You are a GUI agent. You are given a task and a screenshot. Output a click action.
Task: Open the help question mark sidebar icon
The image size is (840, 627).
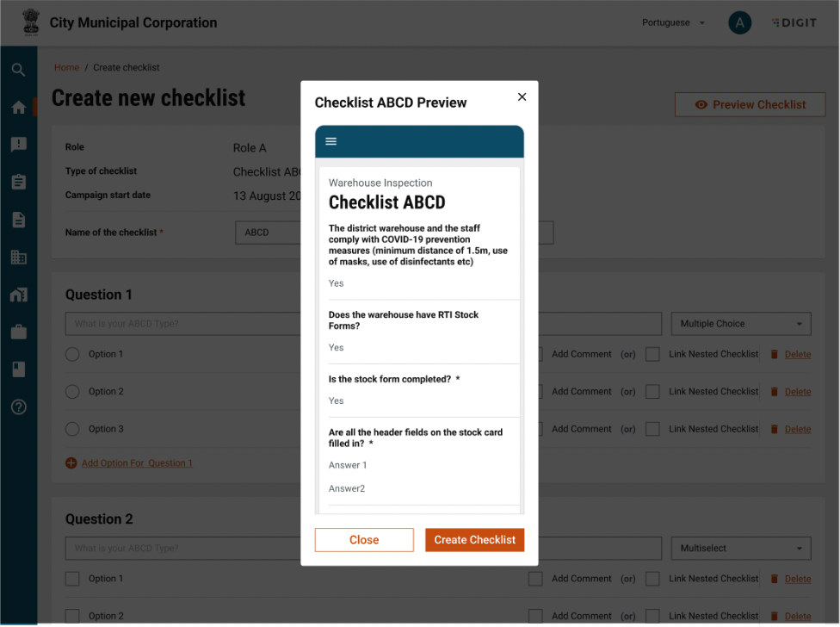pyautogui.click(x=18, y=407)
